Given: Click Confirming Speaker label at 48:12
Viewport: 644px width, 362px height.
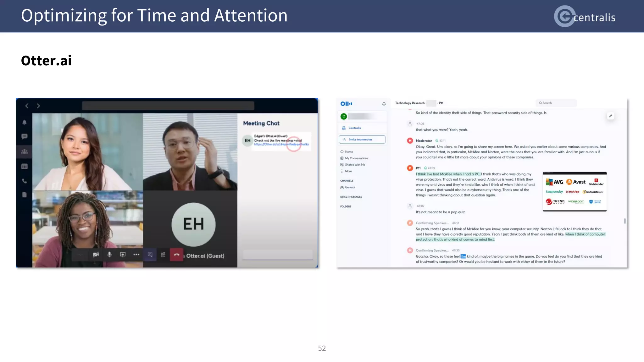Looking at the screenshot, I should 432,223.
